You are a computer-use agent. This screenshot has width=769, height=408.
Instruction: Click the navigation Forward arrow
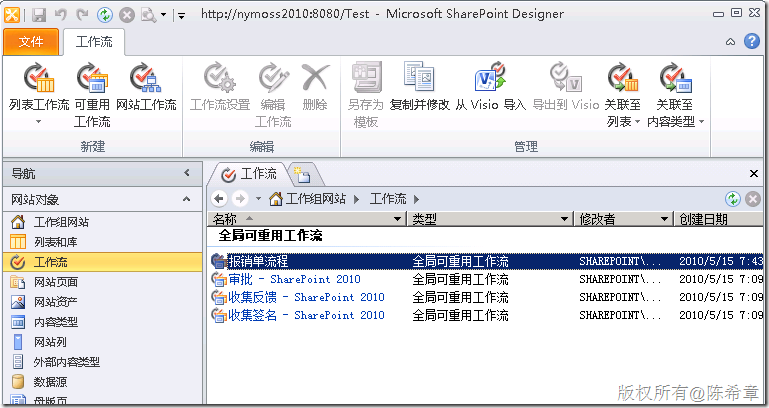pos(240,199)
